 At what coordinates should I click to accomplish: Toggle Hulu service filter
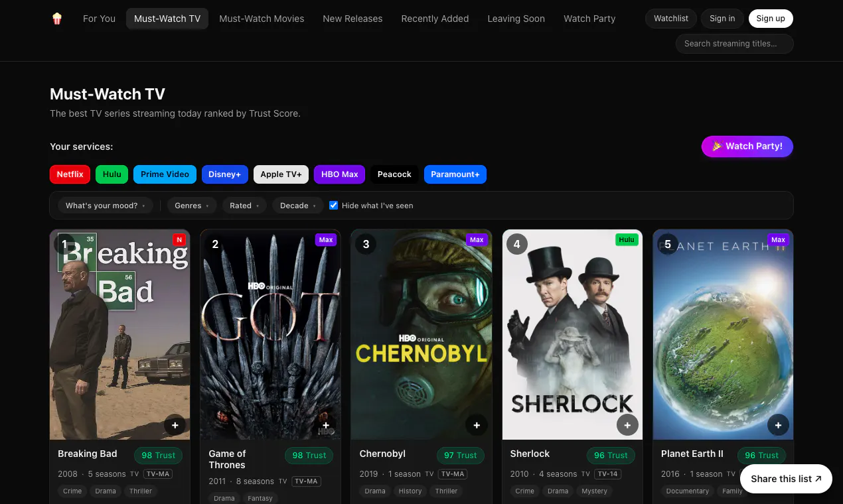112,174
